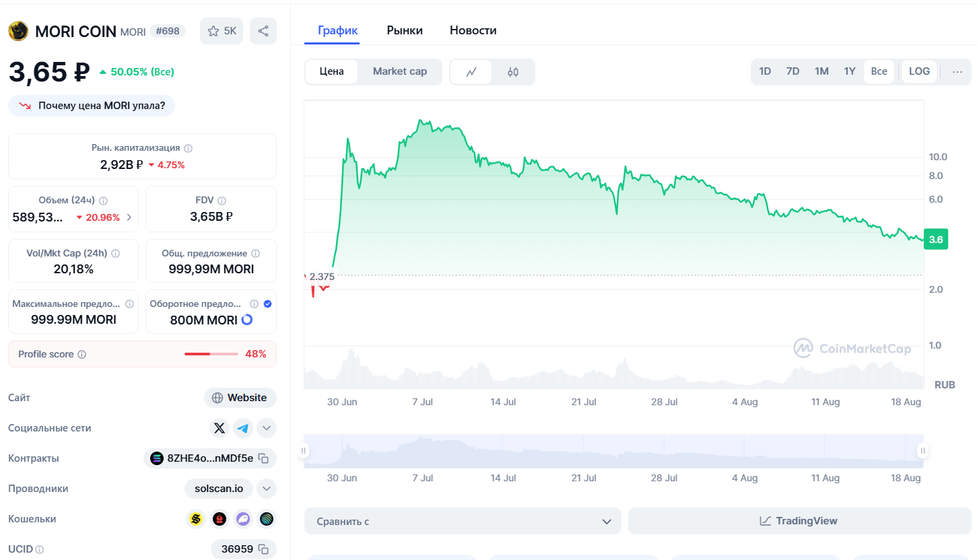Open the Рынки tab

405,30
